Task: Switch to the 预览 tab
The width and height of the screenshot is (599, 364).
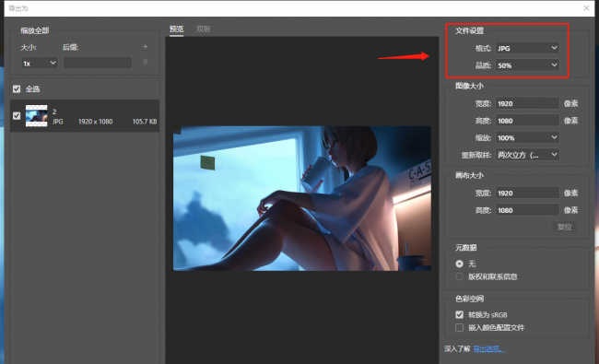Action: pyautogui.click(x=177, y=29)
